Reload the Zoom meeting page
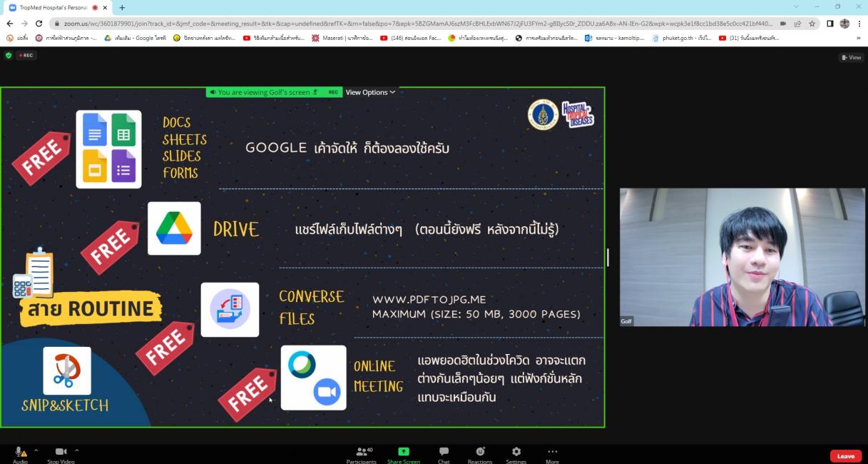 [39, 23]
